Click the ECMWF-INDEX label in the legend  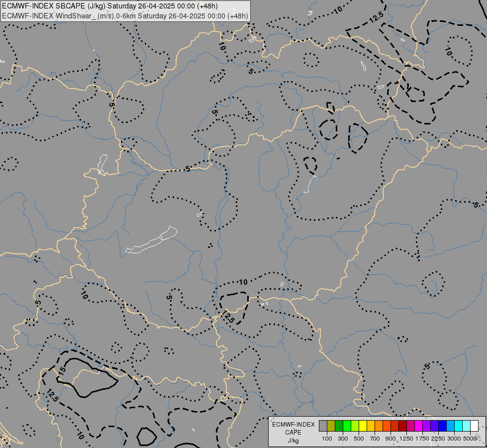point(293,425)
